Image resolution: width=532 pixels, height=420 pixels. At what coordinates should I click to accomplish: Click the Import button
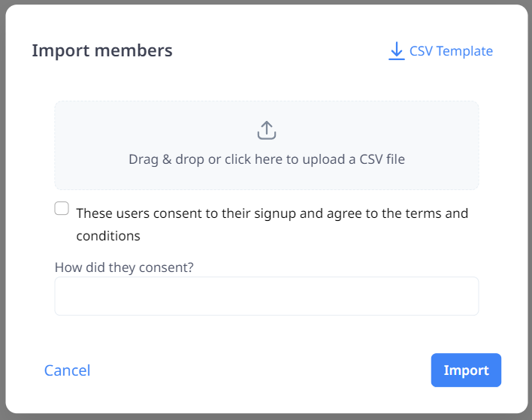[466, 370]
